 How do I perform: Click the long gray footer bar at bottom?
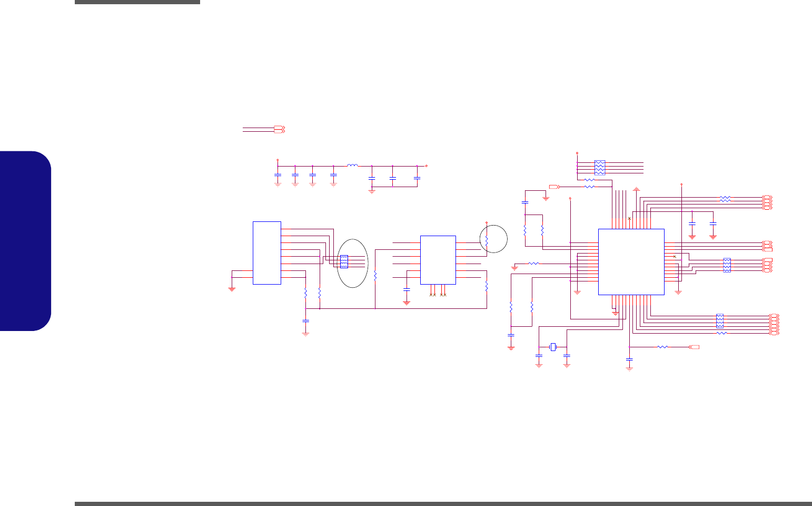(443, 504)
